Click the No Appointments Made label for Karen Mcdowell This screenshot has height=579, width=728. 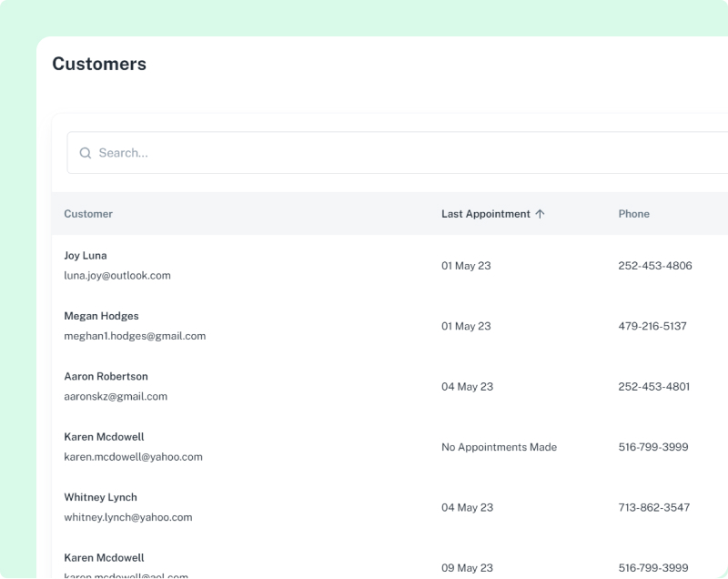[x=499, y=447]
